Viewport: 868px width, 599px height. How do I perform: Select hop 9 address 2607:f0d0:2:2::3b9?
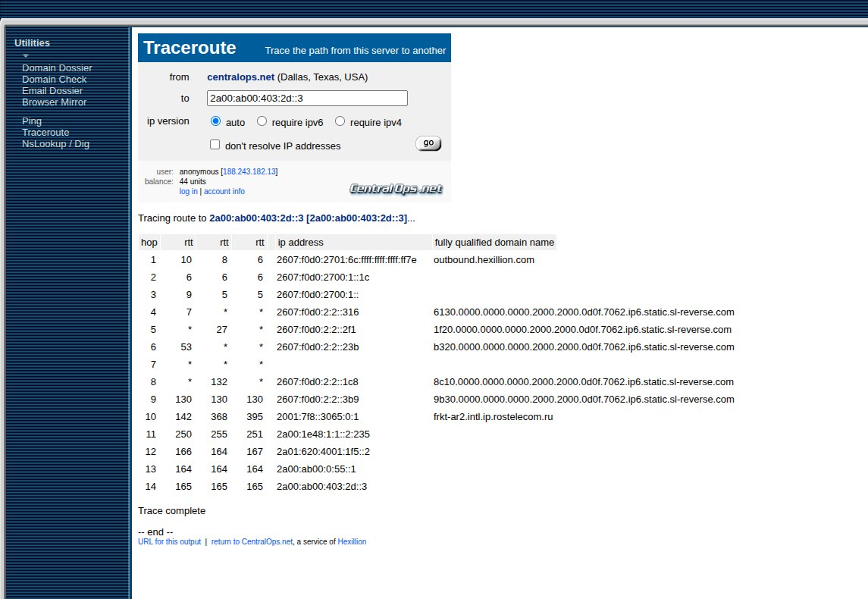(318, 400)
